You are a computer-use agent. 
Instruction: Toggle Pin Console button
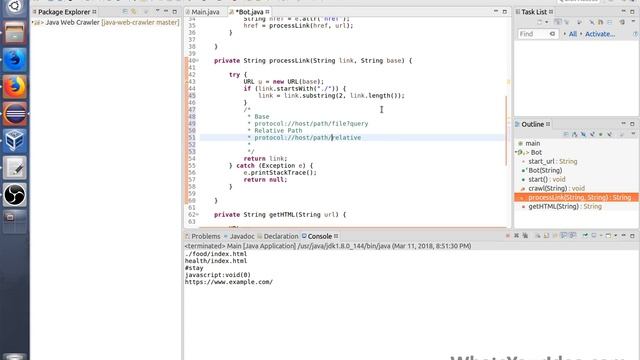pos(585,236)
